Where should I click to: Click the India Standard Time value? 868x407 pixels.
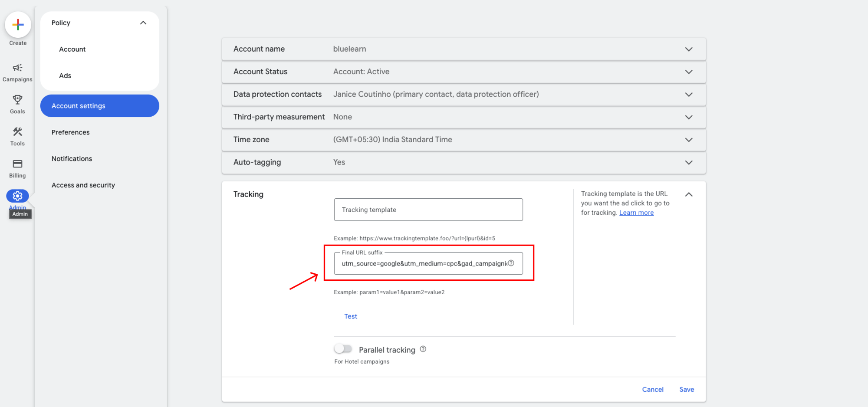392,139
